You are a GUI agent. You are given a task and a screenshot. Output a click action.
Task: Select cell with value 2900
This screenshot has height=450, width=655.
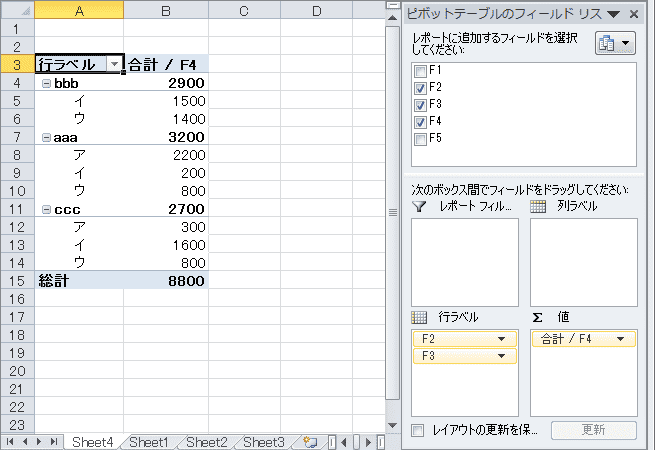[166, 83]
